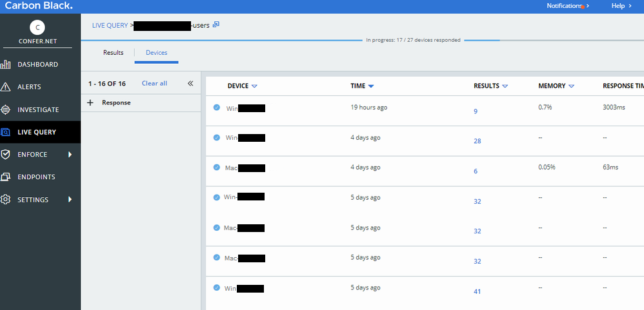644x310 pixels.
Task: Click the Enforce shield icon
Action: coord(6,155)
